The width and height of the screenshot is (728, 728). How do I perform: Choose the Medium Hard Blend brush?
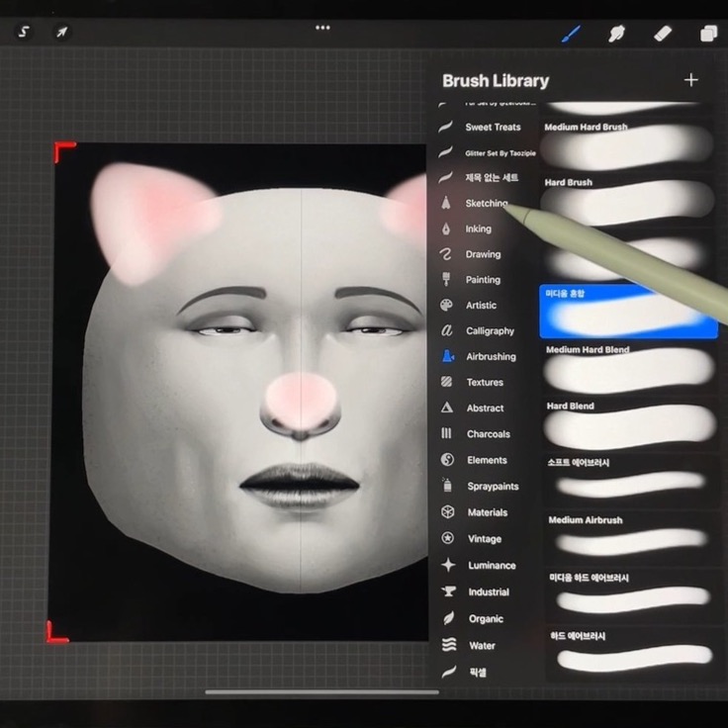(x=629, y=369)
